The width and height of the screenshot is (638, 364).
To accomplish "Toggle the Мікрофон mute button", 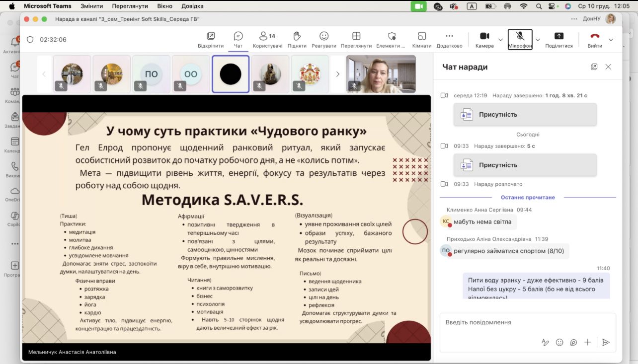I will 520,36.
